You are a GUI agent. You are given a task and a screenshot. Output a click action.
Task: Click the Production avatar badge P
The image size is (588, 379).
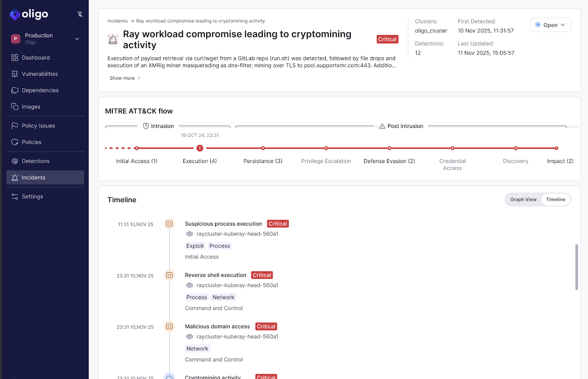(x=15, y=39)
